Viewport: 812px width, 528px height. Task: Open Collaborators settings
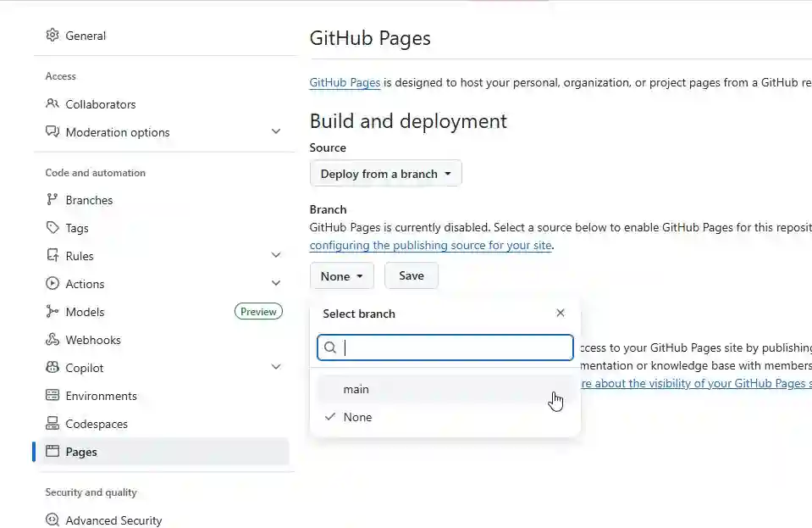(x=101, y=104)
